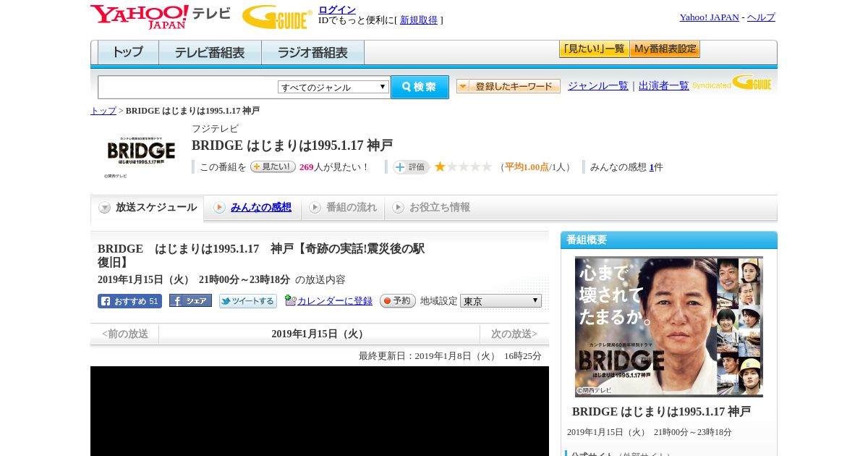This screenshot has height=456, width=868.
Task: Click the 2019年1月15日(火) date heading
Action: (x=319, y=334)
